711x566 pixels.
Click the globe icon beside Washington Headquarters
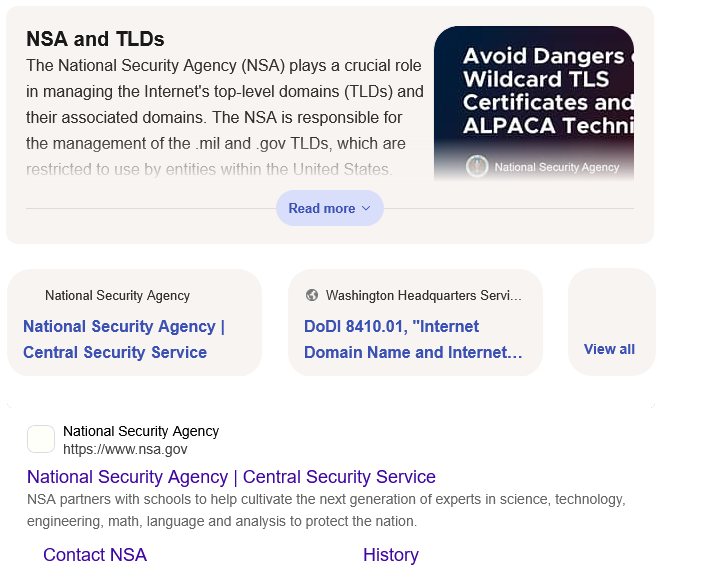click(x=312, y=295)
